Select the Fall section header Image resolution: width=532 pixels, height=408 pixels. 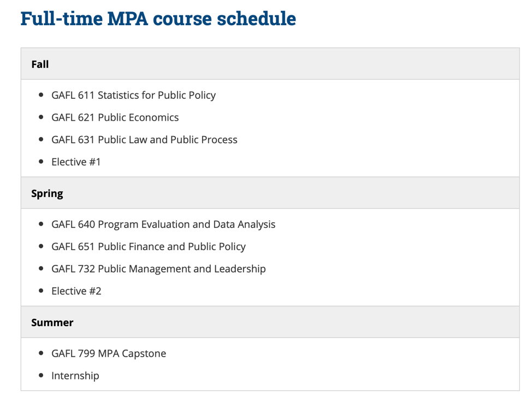click(270, 64)
